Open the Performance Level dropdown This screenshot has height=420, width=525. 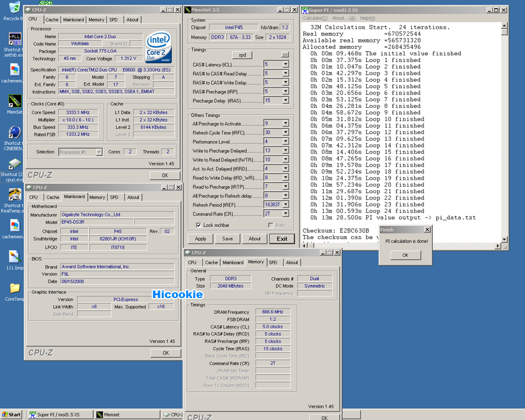(286, 142)
